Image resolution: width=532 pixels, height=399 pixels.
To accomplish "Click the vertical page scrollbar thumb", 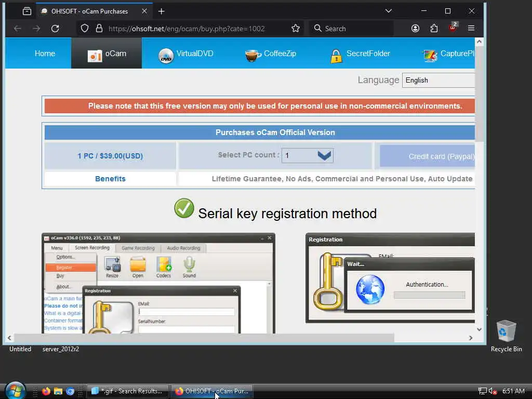I will coord(479,95).
